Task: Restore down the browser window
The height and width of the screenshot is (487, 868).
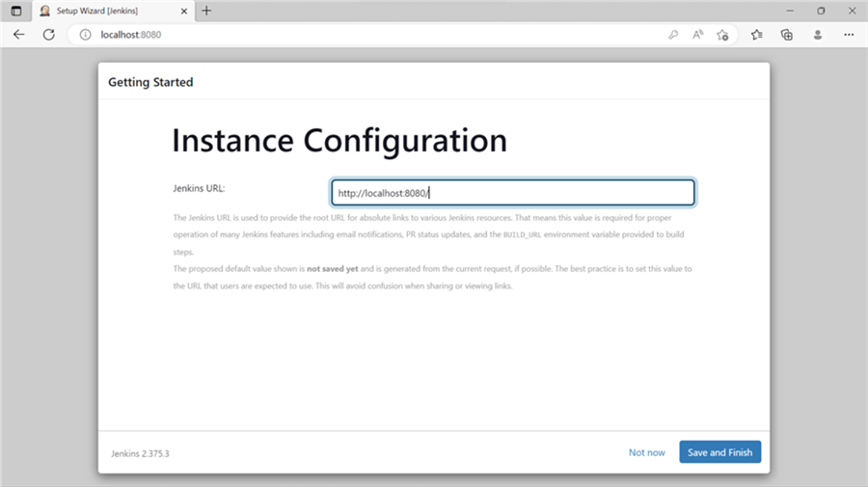Action: tap(821, 11)
